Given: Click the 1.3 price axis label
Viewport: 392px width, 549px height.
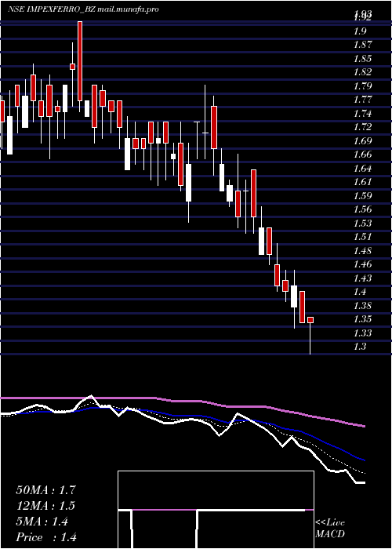Looking at the screenshot, I should 360,347.
